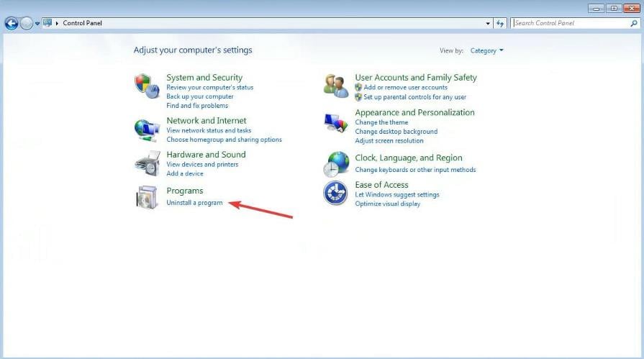Expand the address bar history dropdown
This screenshot has height=359, width=644.
pyautogui.click(x=488, y=24)
